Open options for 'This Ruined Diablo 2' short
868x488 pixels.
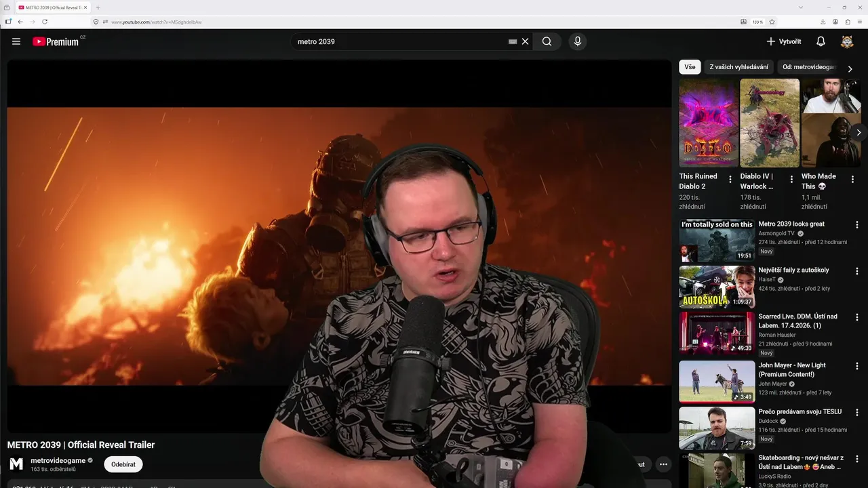tap(730, 180)
